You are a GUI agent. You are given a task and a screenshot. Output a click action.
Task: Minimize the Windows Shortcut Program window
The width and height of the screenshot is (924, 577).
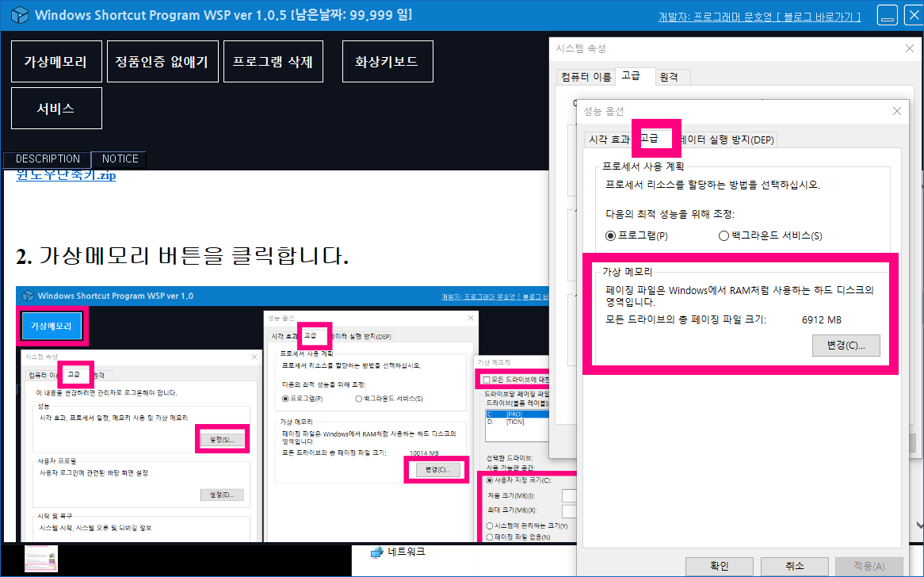tap(887, 15)
